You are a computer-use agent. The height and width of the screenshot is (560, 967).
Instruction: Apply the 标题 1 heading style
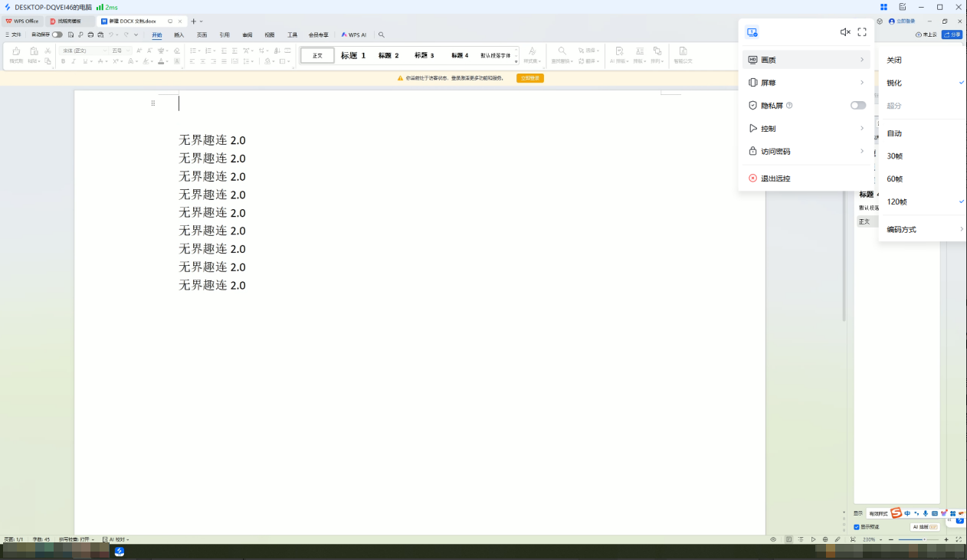click(353, 55)
